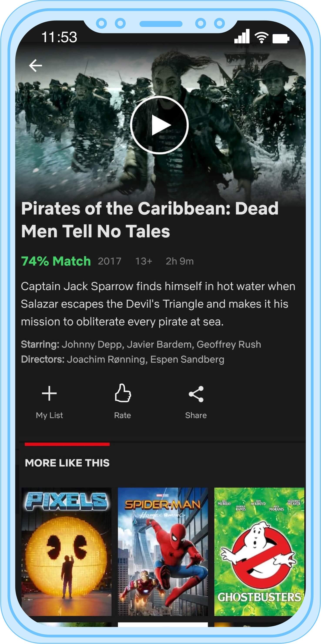321x644 pixels.
Task: Tap the 74% Match rating
Action: pos(56,261)
